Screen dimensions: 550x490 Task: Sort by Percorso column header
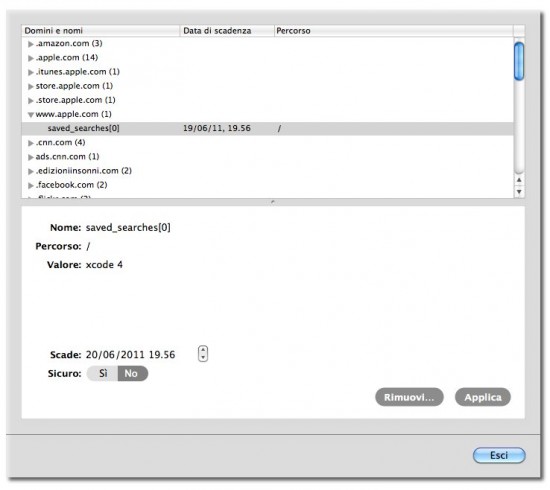(394, 31)
